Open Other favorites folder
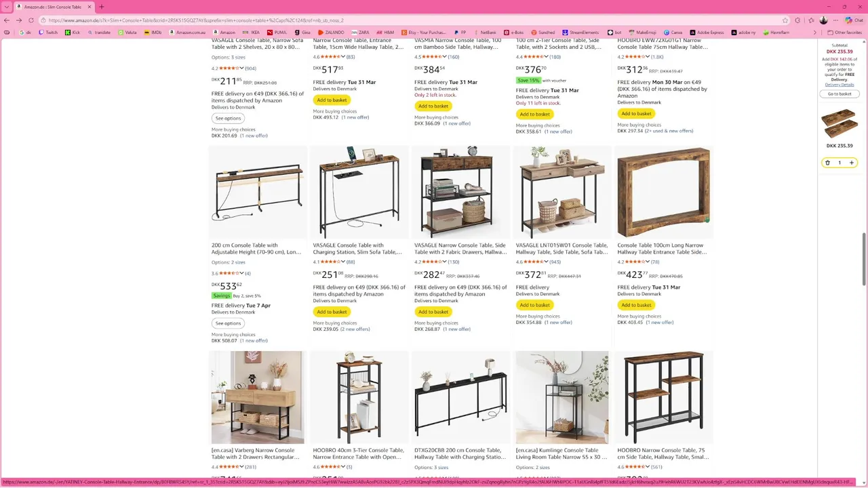The width and height of the screenshot is (868, 488). (x=844, y=32)
